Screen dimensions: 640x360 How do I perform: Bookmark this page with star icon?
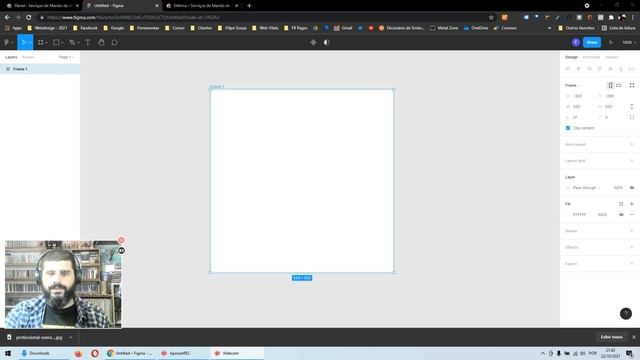491,18
